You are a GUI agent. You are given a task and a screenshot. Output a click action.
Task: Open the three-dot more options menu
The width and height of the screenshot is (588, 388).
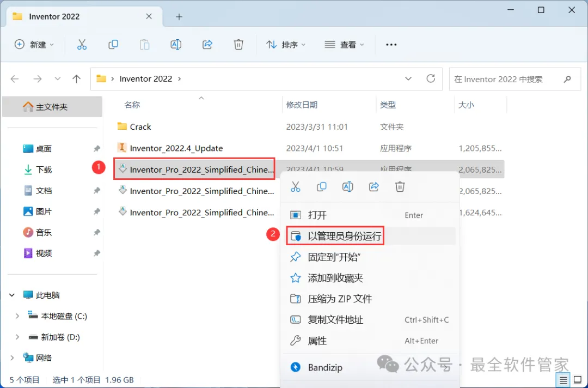click(391, 45)
